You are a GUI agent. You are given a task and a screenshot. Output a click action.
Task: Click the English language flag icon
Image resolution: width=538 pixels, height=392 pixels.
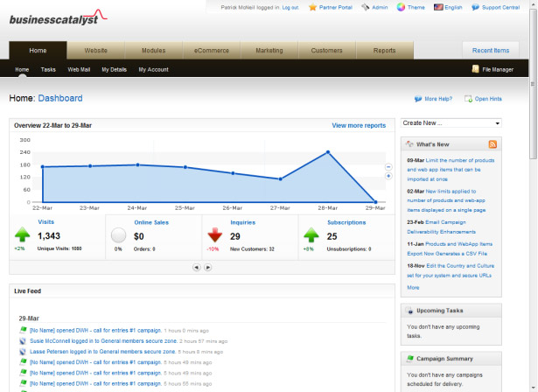tap(438, 7)
